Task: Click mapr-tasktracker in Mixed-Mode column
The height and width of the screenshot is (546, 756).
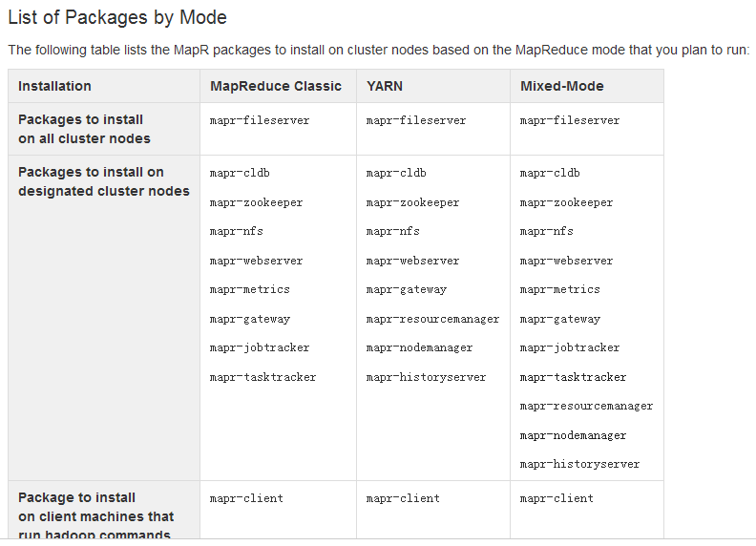Action: (573, 377)
